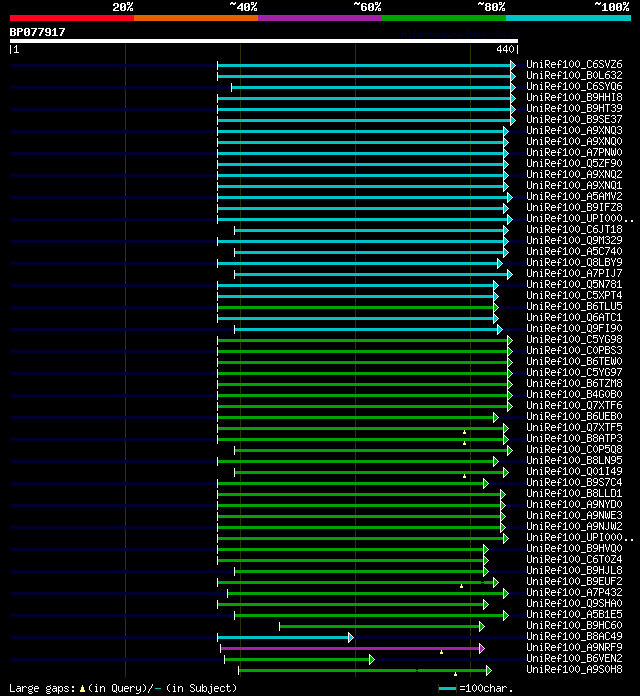Click the orange ~40% identity legend segment
This screenshot has width=640, height=696.
(x=196, y=18)
